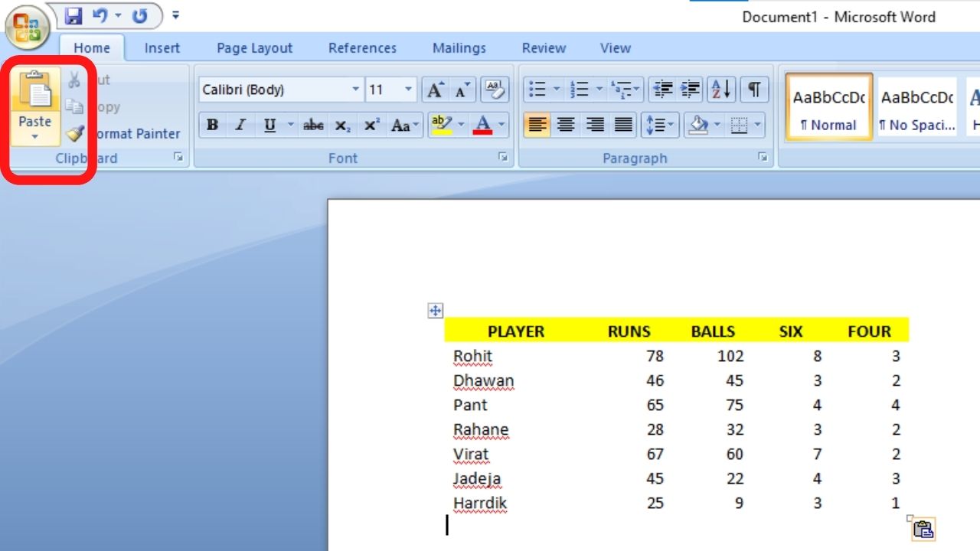Screen dimensions: 980x551
Task: Open the Font Size dropdown
Action: [409, 90]
